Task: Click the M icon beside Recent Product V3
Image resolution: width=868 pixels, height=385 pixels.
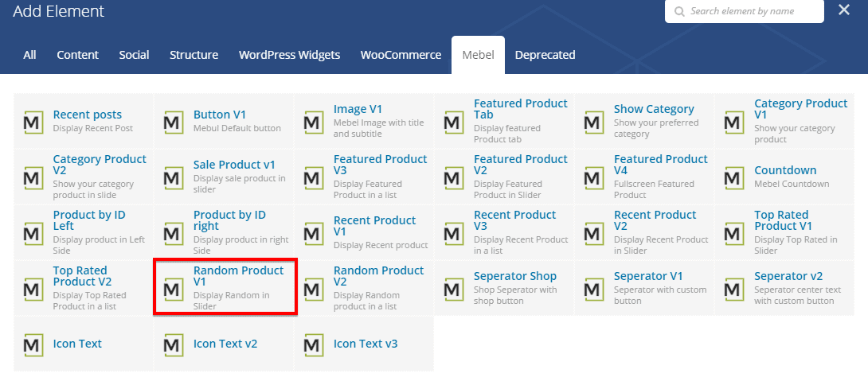Action: click(455, 233)
